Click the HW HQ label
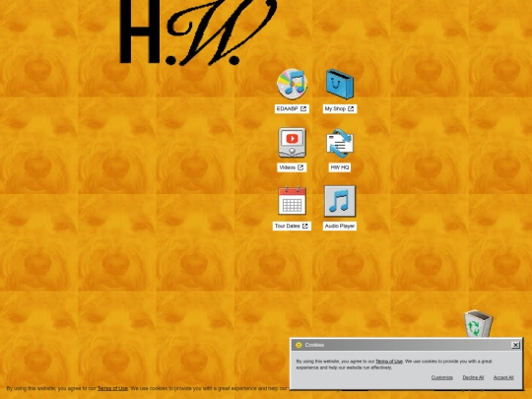 pyautogui.click(x=340, y=167)
